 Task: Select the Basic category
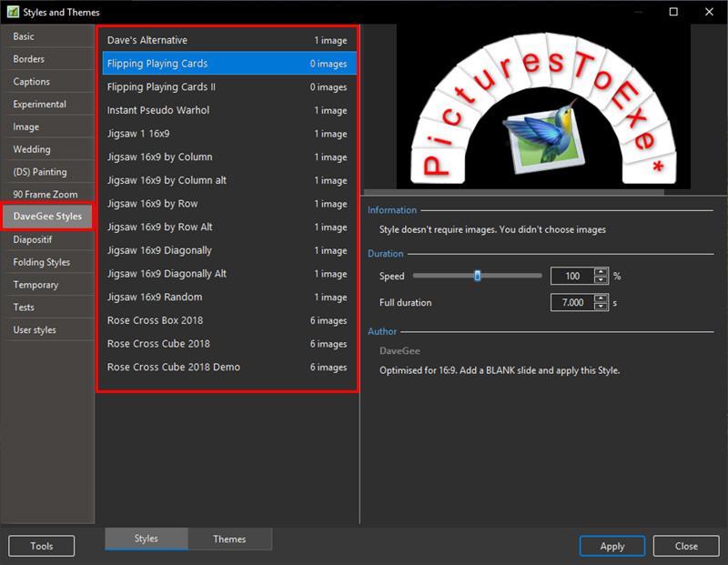48,36
